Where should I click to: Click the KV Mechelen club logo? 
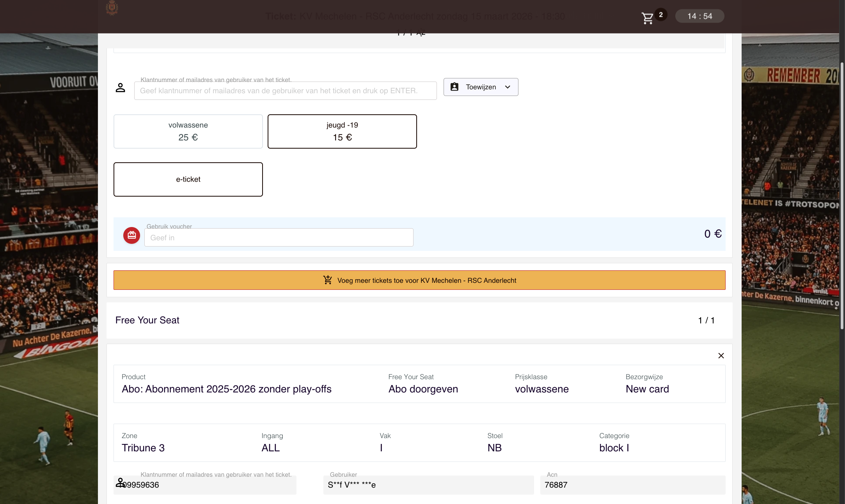pos(112,8)
